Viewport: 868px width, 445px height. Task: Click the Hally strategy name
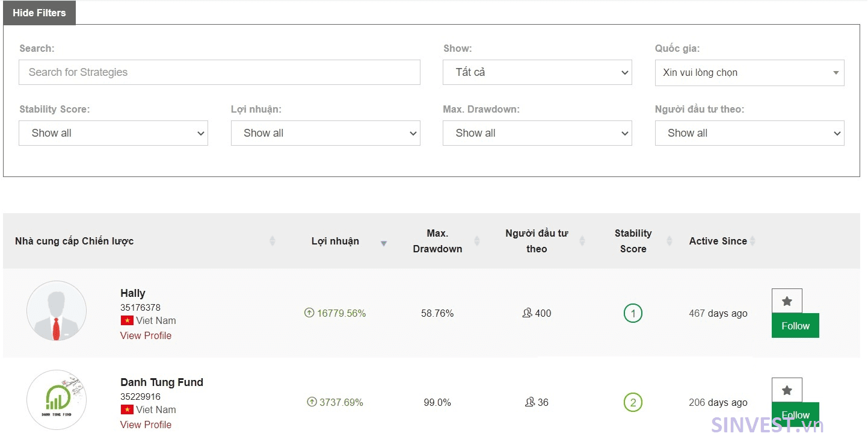click(133, 293)
